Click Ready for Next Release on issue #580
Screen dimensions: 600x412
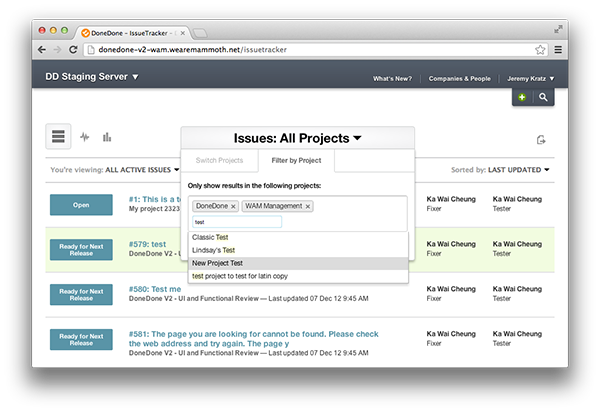[81, 295]
